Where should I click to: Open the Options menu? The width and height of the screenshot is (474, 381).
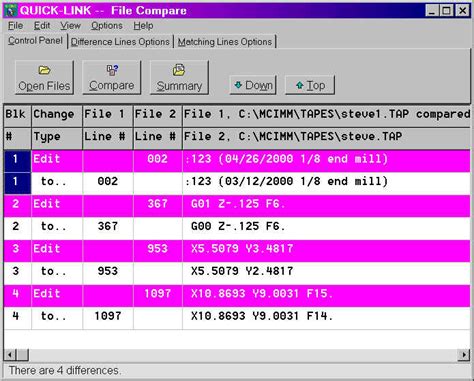coord(107,26)
